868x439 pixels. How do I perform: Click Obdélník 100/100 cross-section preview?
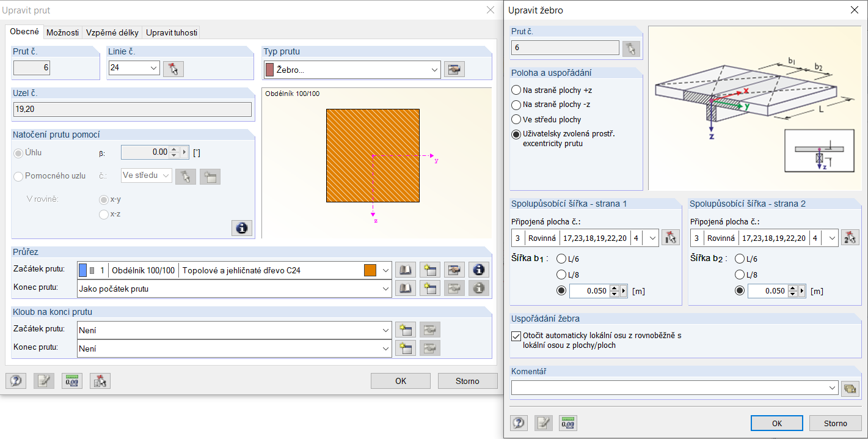373,156
